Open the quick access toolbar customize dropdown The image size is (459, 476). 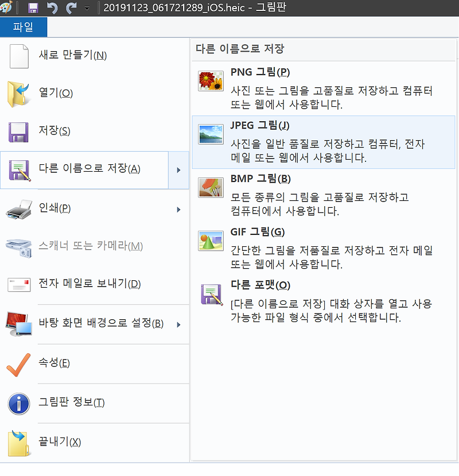87,8
